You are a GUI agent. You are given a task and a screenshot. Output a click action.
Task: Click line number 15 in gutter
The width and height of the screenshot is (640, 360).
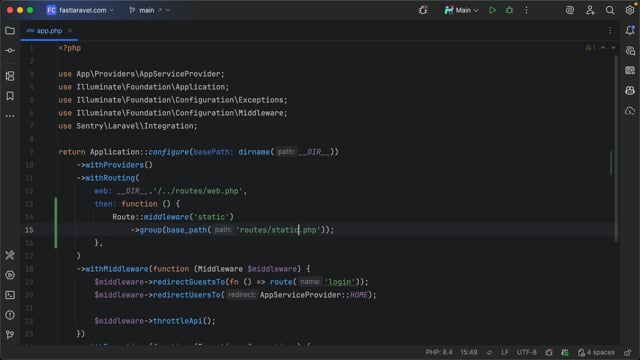29,230
